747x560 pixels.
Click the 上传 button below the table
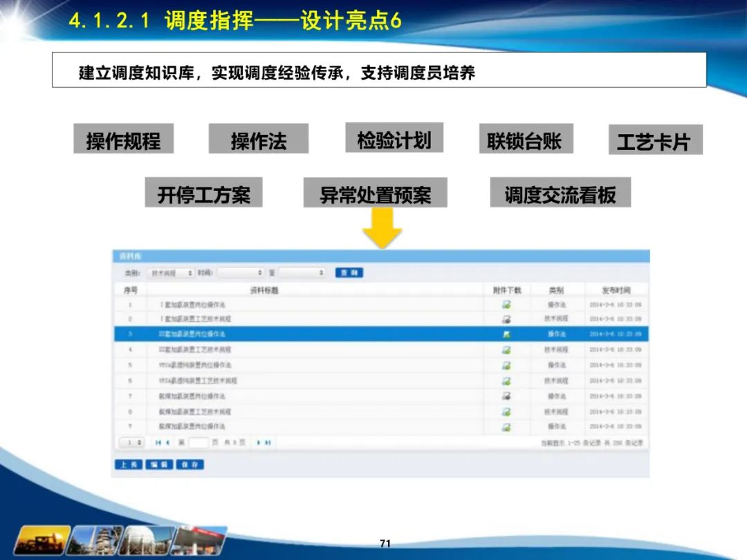pyautogui.click(x=129, y=465)
